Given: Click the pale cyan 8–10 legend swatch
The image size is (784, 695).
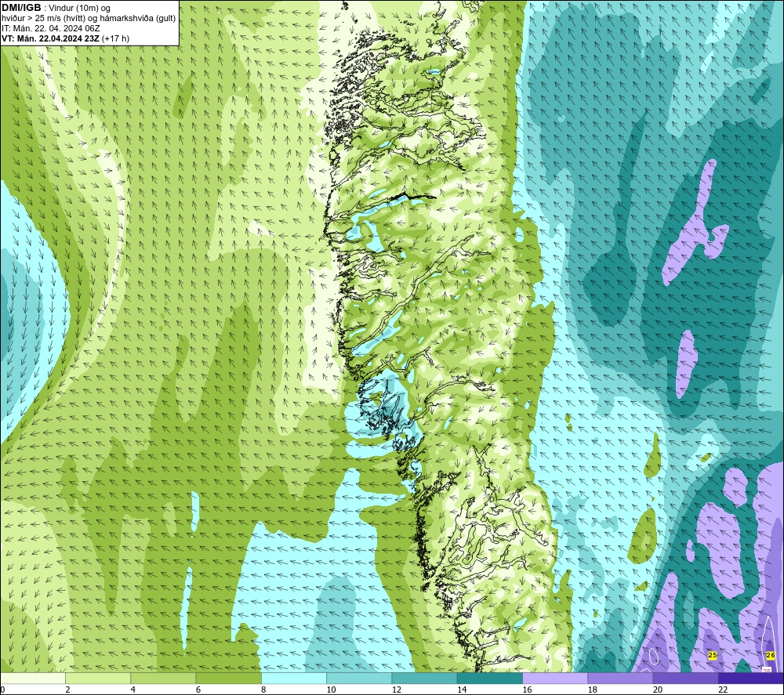Looking at the screenshot, I should 294,678.
